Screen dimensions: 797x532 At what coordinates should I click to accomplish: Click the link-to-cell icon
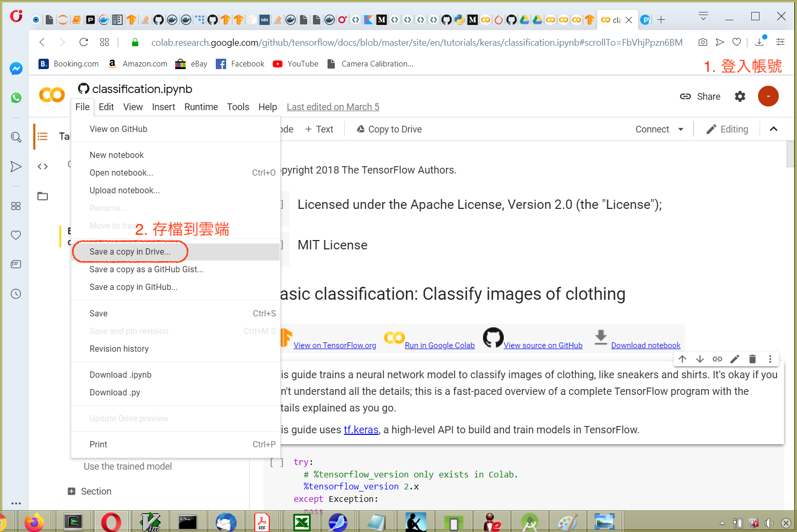pyautogui.click(x=717, y=359)
